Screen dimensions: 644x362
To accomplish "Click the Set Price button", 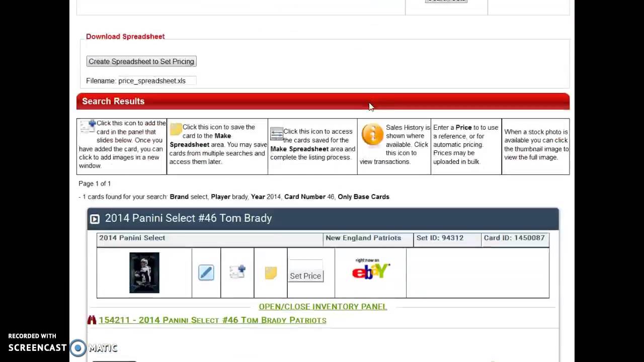I will (305, 276).
